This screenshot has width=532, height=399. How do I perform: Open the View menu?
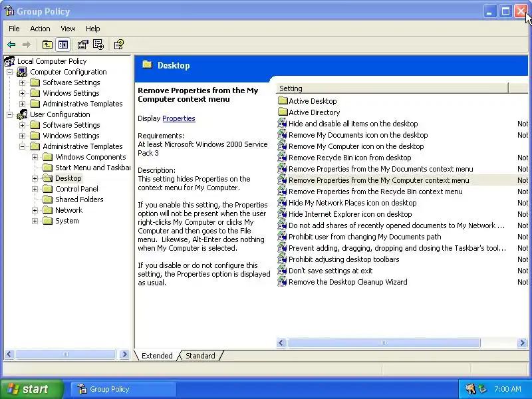point(68,29)
